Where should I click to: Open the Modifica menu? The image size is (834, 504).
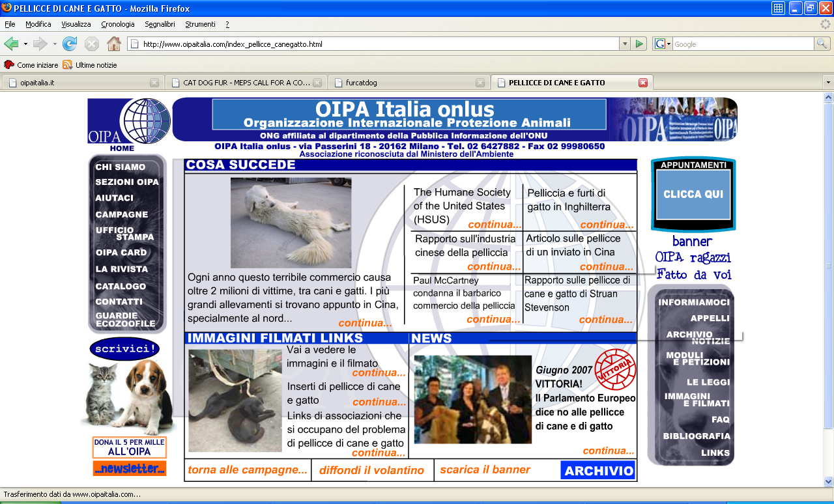coord(38,24)
